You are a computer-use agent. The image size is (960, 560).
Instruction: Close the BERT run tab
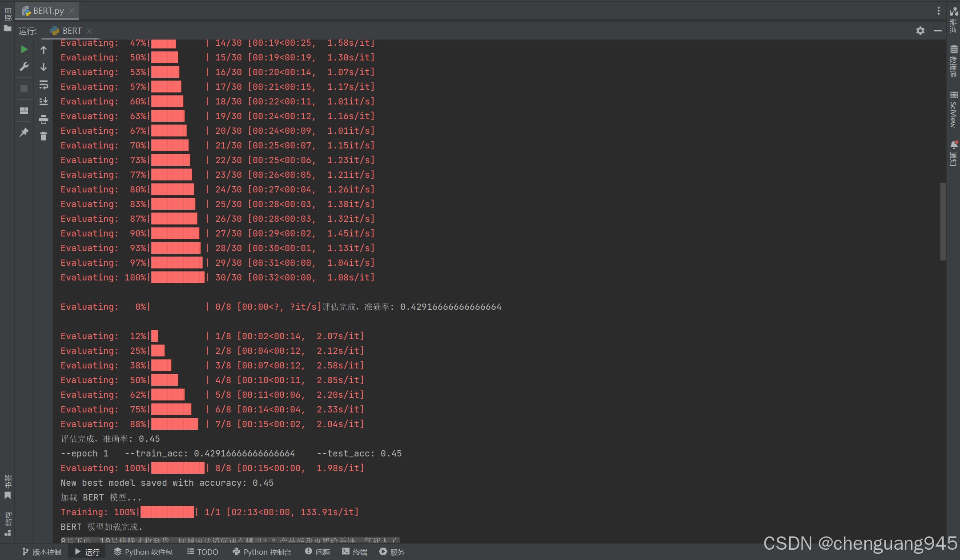click(x=89, y=31)
